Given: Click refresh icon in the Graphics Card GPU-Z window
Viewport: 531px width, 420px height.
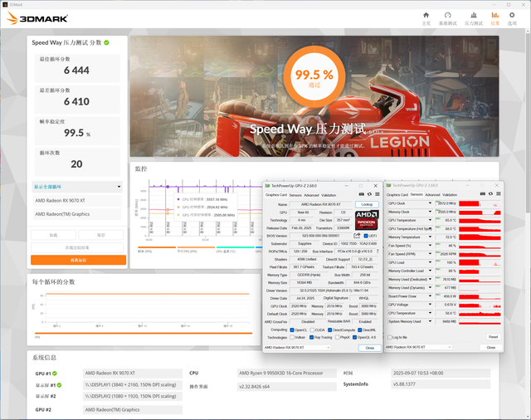Looking at the screenshot, I should [x=369, y=194].
